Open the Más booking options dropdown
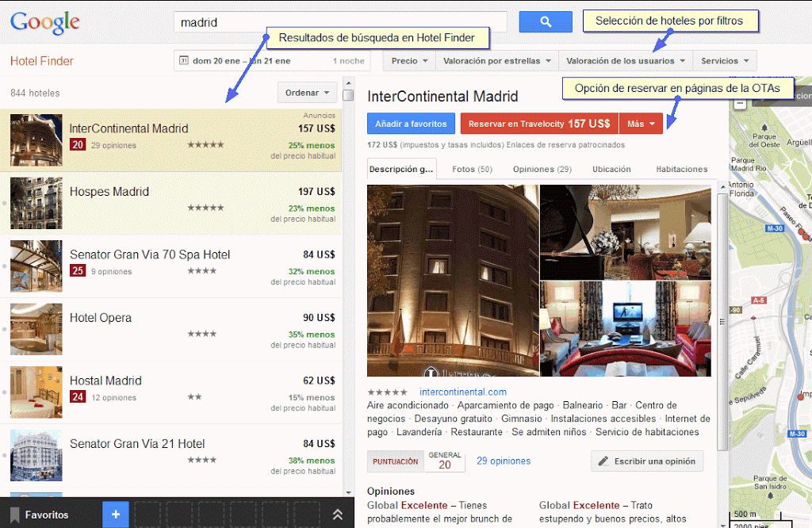Viewport: 812px width, 528px height. click(x=641, y=124)
